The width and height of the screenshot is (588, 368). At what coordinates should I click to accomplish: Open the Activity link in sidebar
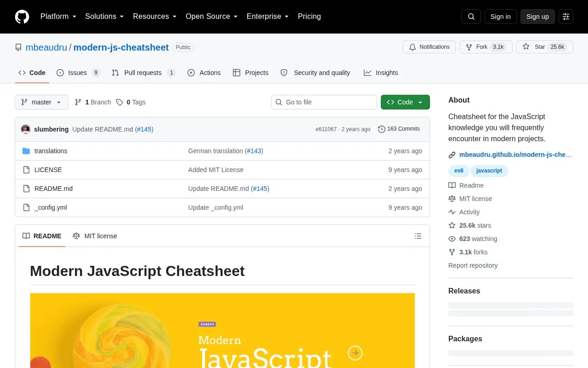coord(464,212)
